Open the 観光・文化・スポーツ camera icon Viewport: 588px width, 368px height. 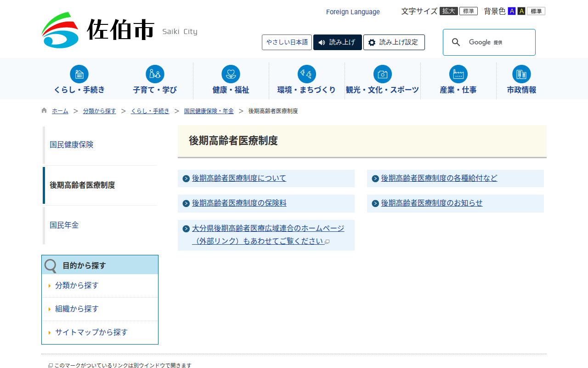[382, 74]
